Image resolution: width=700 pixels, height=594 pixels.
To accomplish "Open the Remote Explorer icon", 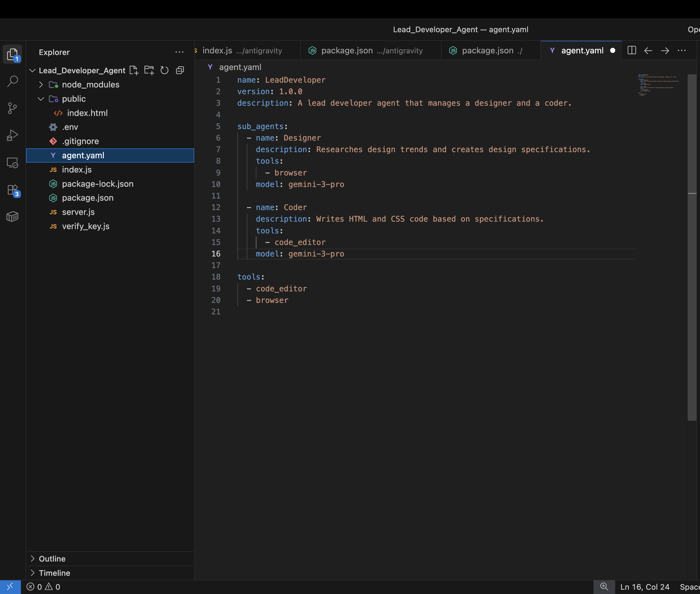I will tap(12, 163).
